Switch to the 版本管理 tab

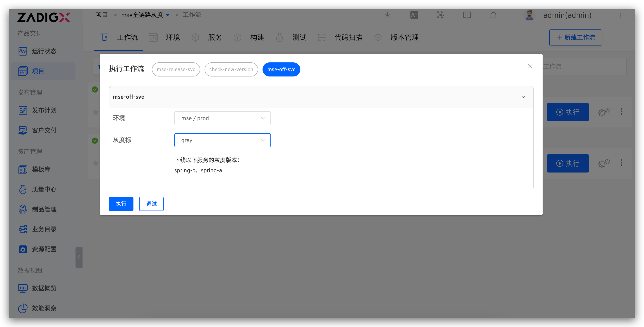click(x=396, y=38)
